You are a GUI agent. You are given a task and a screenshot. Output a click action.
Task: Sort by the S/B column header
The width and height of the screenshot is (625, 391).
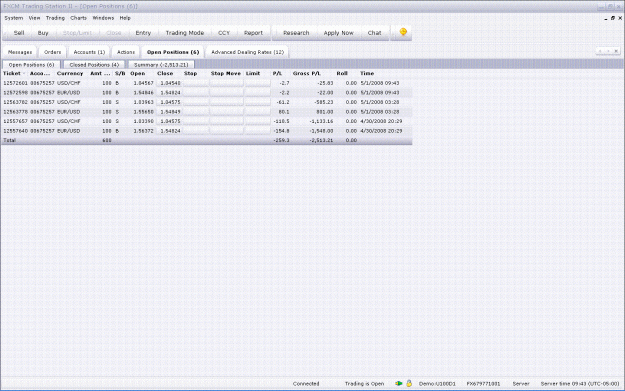120,74
